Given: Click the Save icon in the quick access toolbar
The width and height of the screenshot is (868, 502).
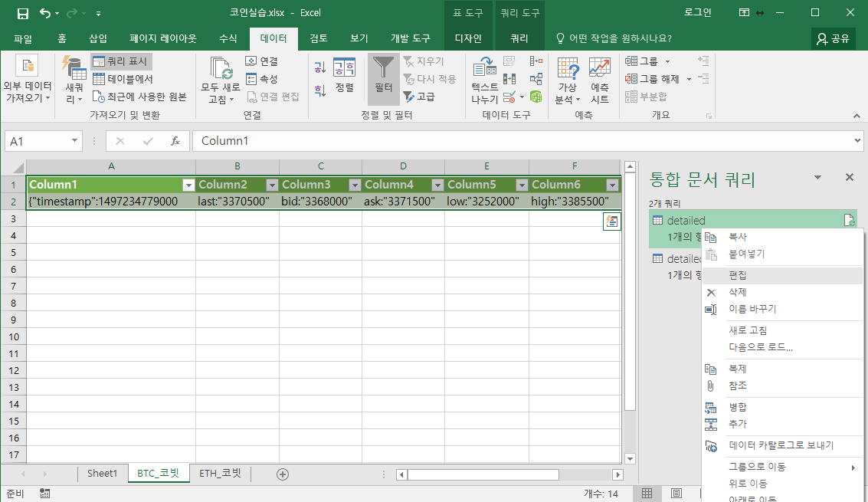Looking at the screenshot, I should pos(23,13).
